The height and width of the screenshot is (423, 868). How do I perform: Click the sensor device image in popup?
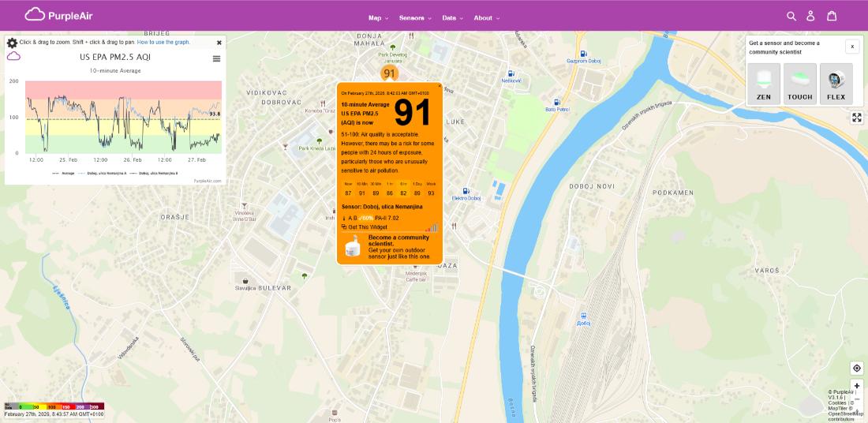click(x=353, y=245)
